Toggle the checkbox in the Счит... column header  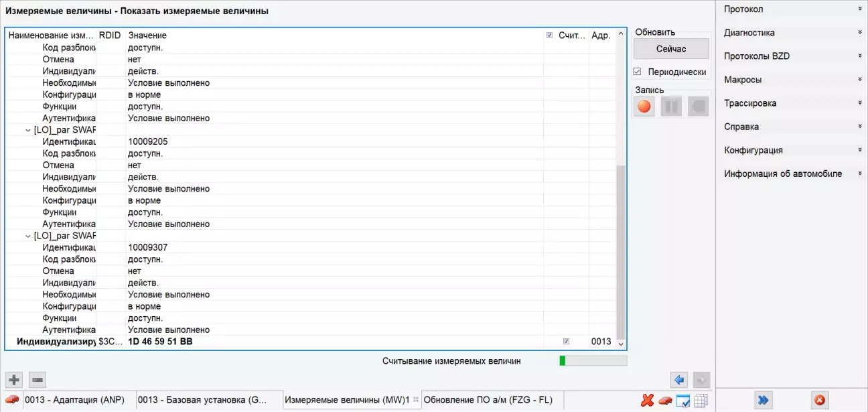coord(550,36)
